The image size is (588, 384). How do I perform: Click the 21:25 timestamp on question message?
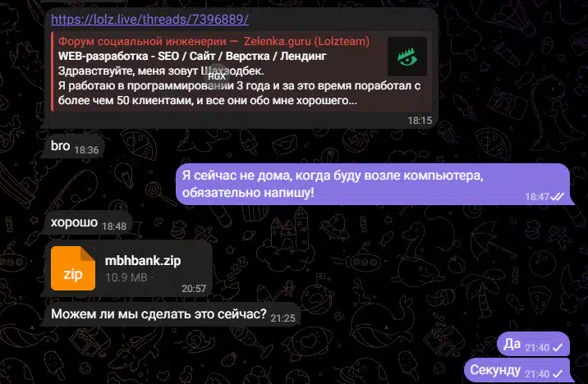tap(283, 318)
